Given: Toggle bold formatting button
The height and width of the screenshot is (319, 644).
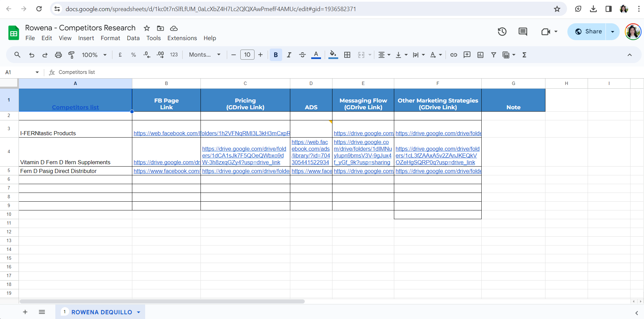Looking at the screenshot, I should coord(276,55).
